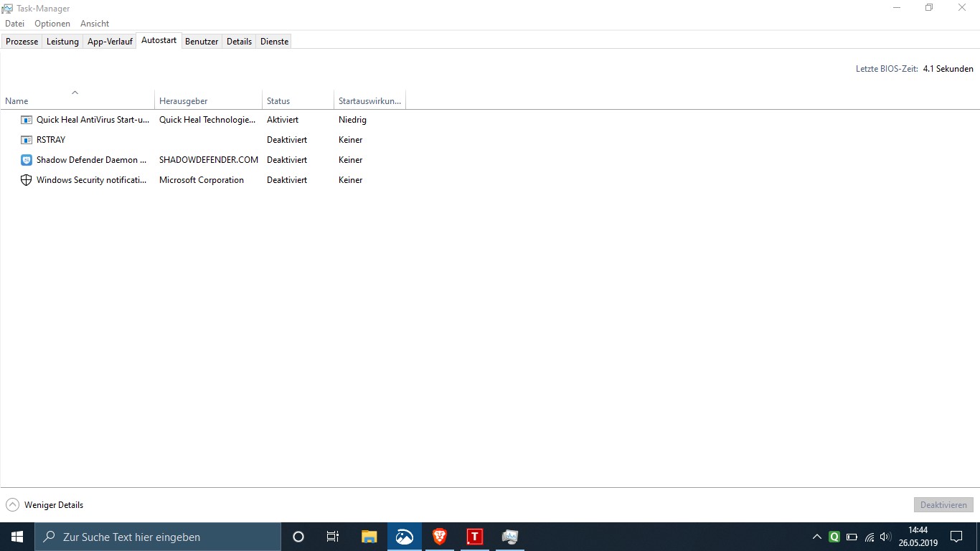
Task: Click the Task Manager taskbar icon
Action: 509,537
